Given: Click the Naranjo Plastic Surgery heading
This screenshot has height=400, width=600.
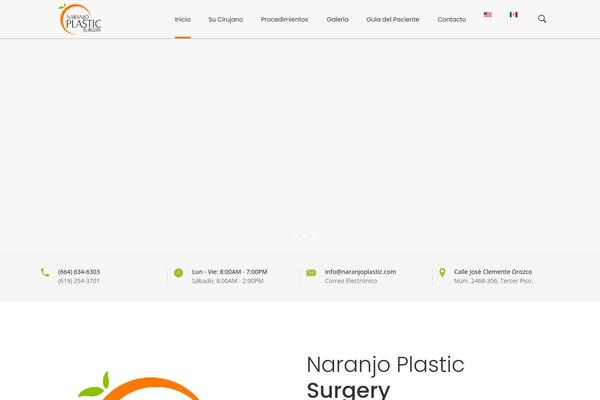Looking at the screenshot, I should (x=385, y=377).
